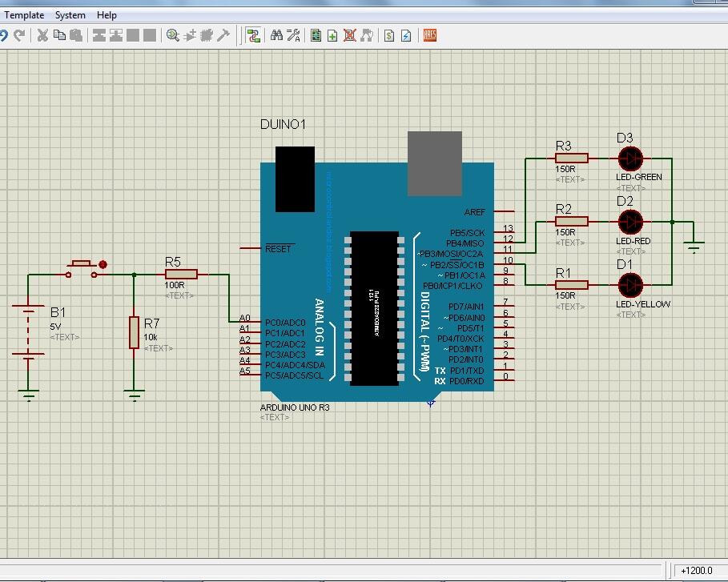Viewport: 728px width, 582px height.
Task: Select LED D3 symbol
Action: coord(630,159)
